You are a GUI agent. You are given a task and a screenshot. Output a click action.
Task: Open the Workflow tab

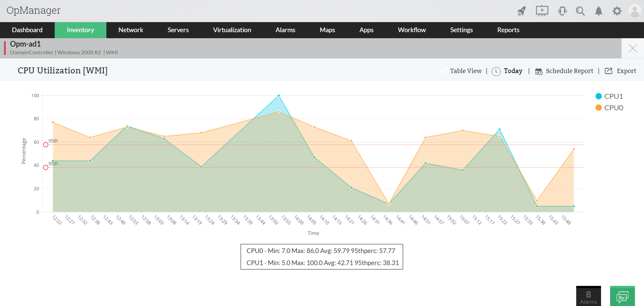tap(412, 30)
